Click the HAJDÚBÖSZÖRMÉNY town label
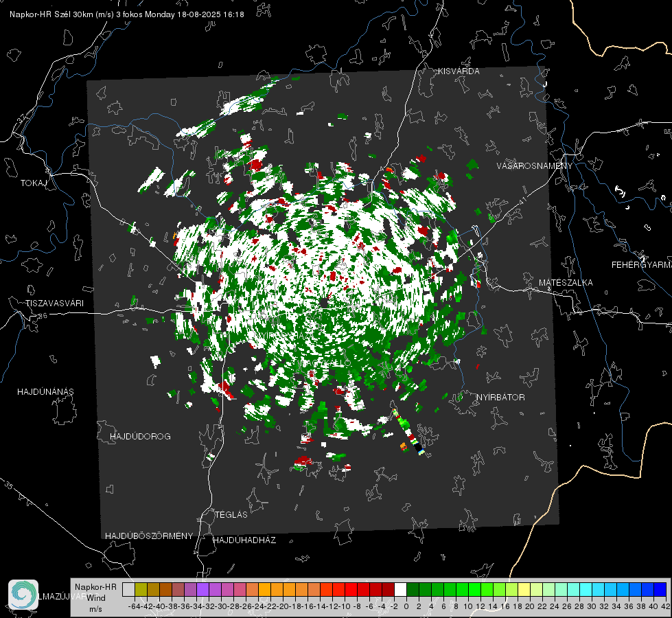The height and width of the screenshot is (618, 672). (x=149, y=536)
